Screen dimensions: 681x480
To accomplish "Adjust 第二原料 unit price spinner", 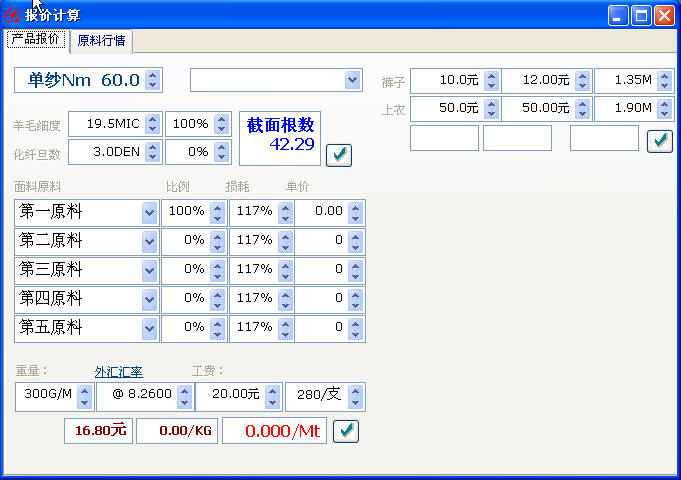I will click(x=355, y=242).
